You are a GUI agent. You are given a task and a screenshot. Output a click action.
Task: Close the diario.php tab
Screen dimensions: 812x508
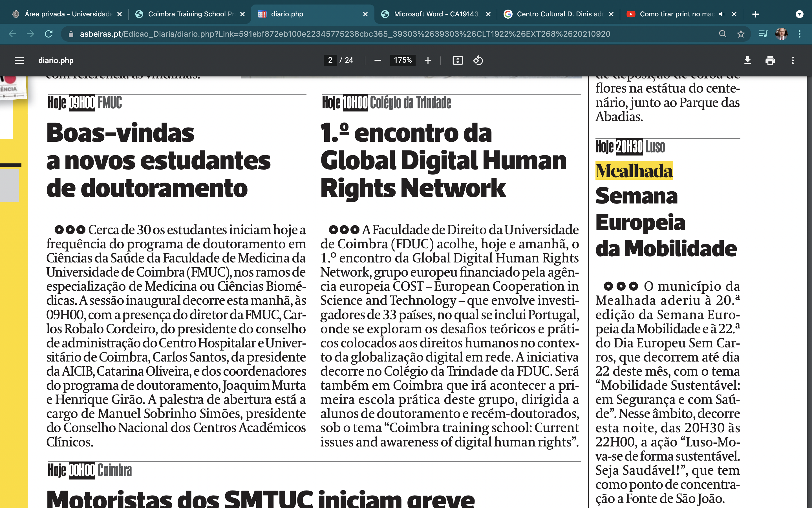(x=365, y=14)
